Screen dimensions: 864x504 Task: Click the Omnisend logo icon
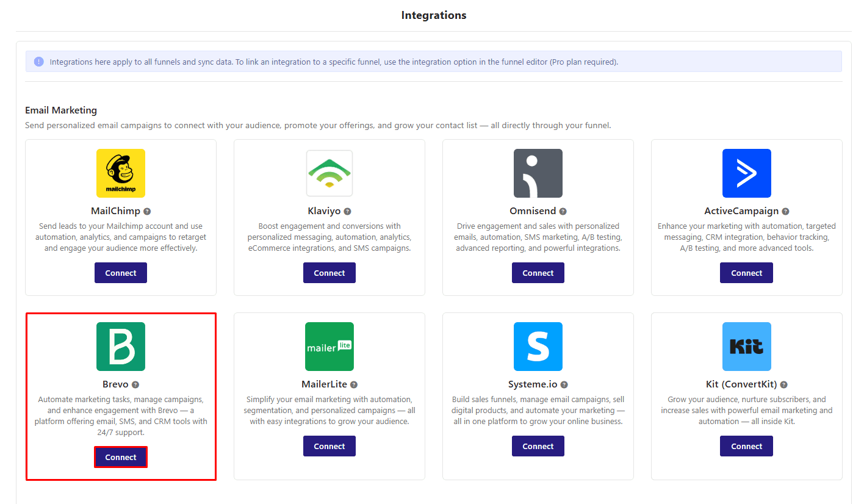pos(538,173)
